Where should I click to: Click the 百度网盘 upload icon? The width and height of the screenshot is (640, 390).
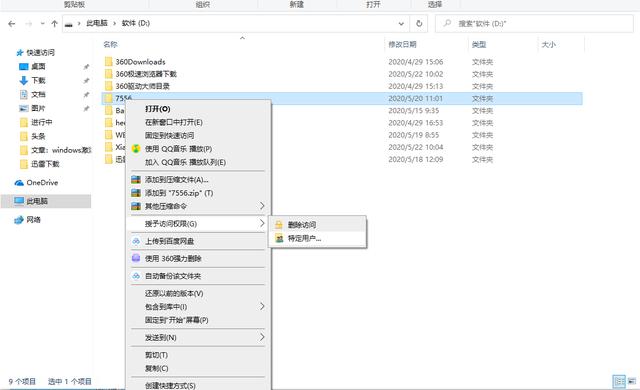click(136, 241)
